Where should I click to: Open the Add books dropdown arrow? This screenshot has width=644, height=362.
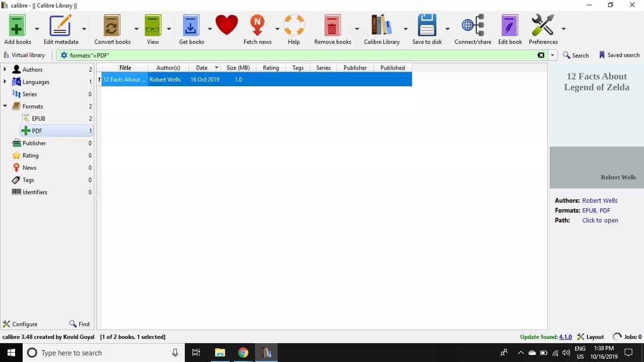click(37, 29)
